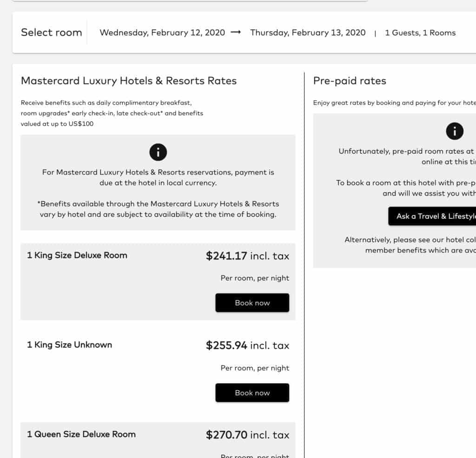Click the info icon in Pre-paid rates panel

tap(455, 131)
